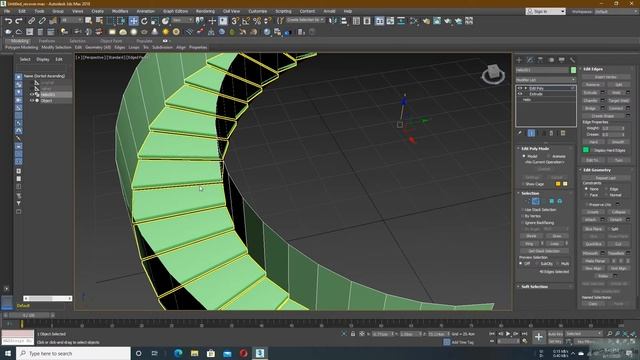This screenshot has height=360, width=640.
Task: Open File Explorer from the taskbar
Action: click(x=195, y=353)
